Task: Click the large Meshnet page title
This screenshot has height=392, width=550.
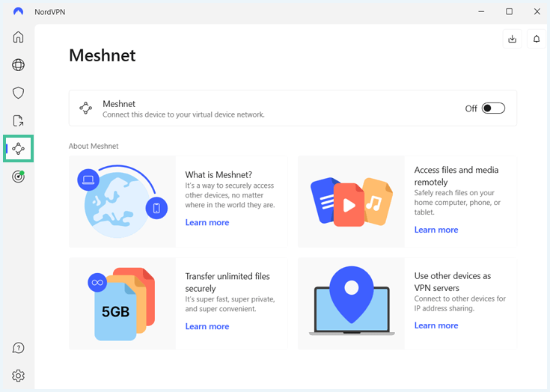Action: click(102, 55)
